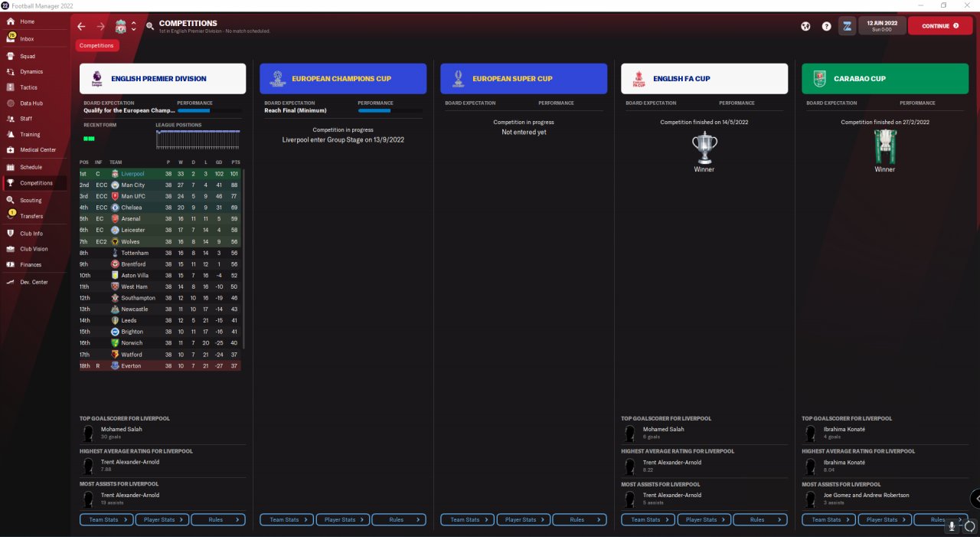Click Champions Cup performance bar
This screenshot has width=980, height=537.
point(389,110)
